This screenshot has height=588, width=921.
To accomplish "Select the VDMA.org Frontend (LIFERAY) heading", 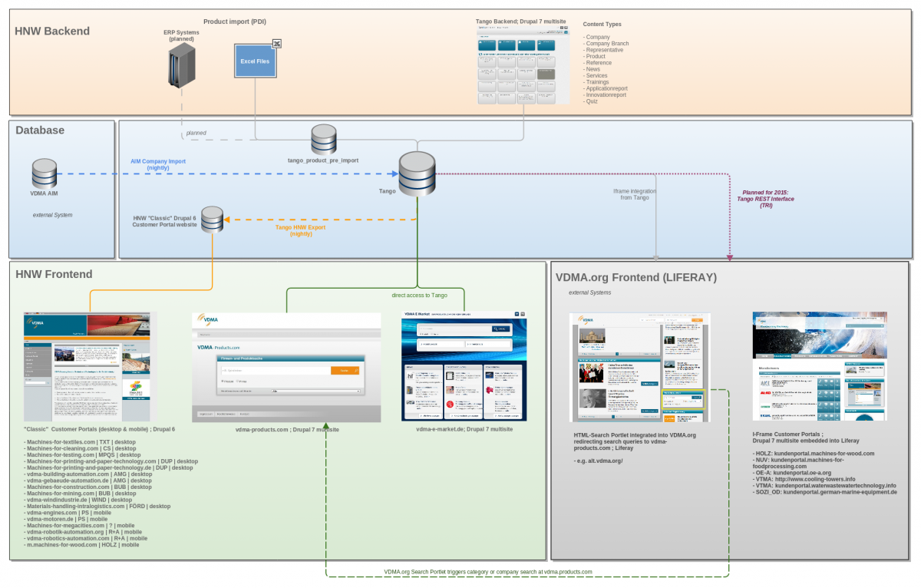I will click(x=635, y=277).
